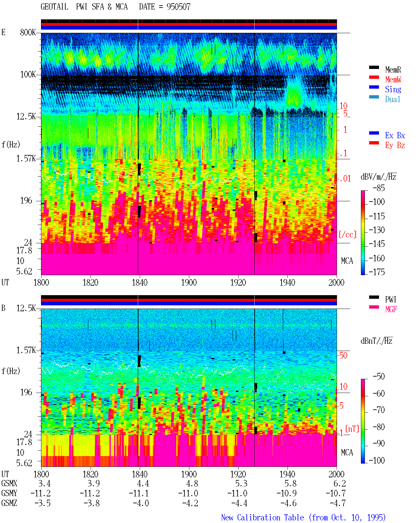This screenshot has width=420, height=523.
Task: Click the "Ey Bz" legend label
Action: (395, 145)
